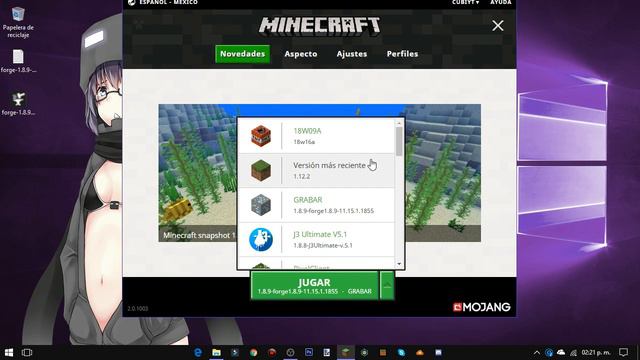Click the J3 Ultimate V5.1 label
Image resolution: width=640 pixels, height=360 pixels.
pos(320,235)
